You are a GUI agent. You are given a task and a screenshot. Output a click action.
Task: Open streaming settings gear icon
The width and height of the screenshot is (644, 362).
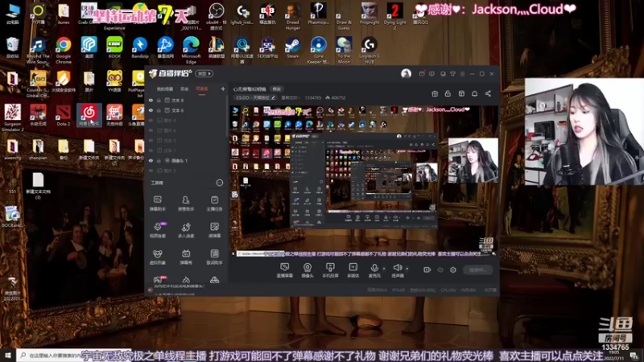pyautogui.click(x=453, y=269)
